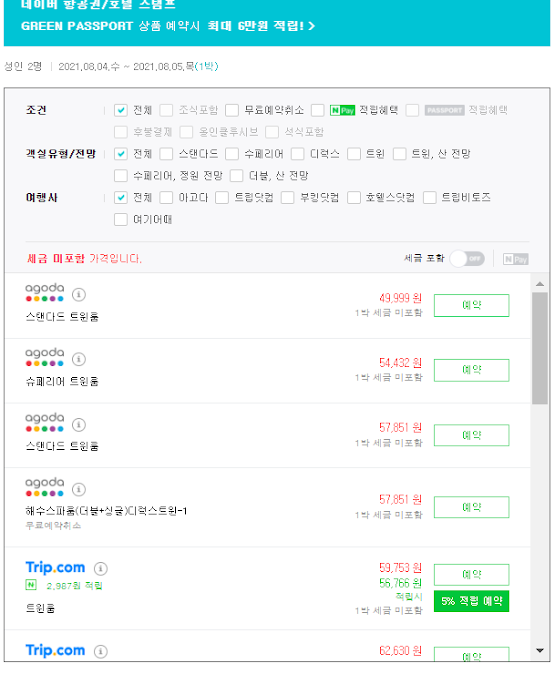Viewport: 555px width, 674px height.
Task: Click 세금 미포함 가격입니다 notice
Action: 84,258
